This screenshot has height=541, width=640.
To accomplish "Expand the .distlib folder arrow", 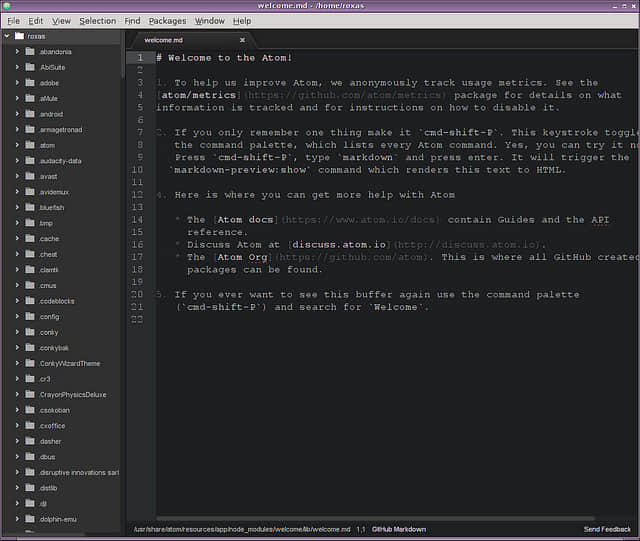I will pos(17,488).
